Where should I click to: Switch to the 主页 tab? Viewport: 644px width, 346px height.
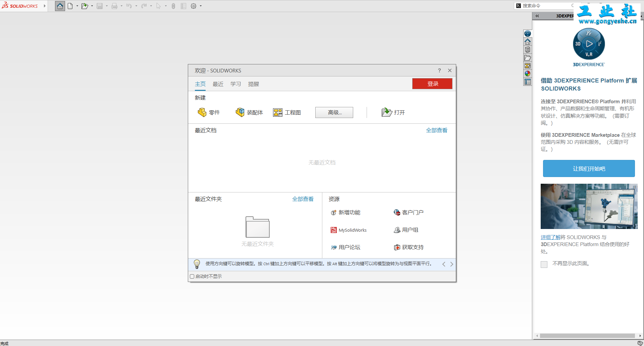pyautogui.click(x=200, y=84)
